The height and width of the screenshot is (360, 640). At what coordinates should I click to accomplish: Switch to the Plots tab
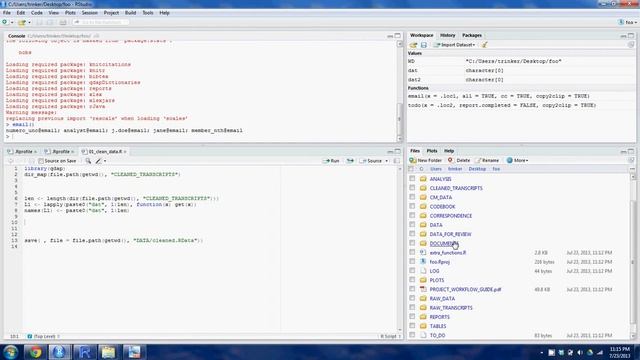pos(432,151)
